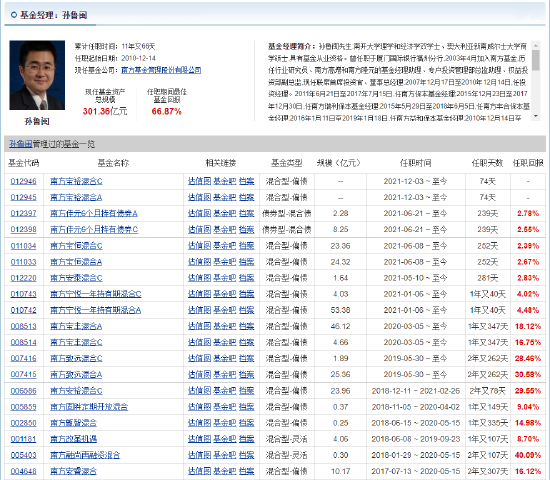Image resolution: width=550 pixels, height=480 pixels.
Task: Open 档案 for fund 005859
Action: point(247,407)
